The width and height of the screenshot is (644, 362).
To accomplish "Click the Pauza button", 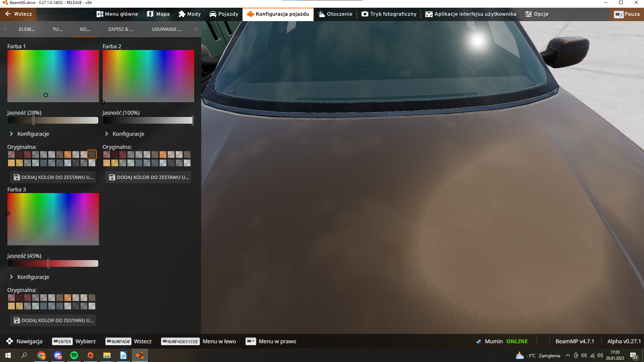I will [x=627, y=14].
